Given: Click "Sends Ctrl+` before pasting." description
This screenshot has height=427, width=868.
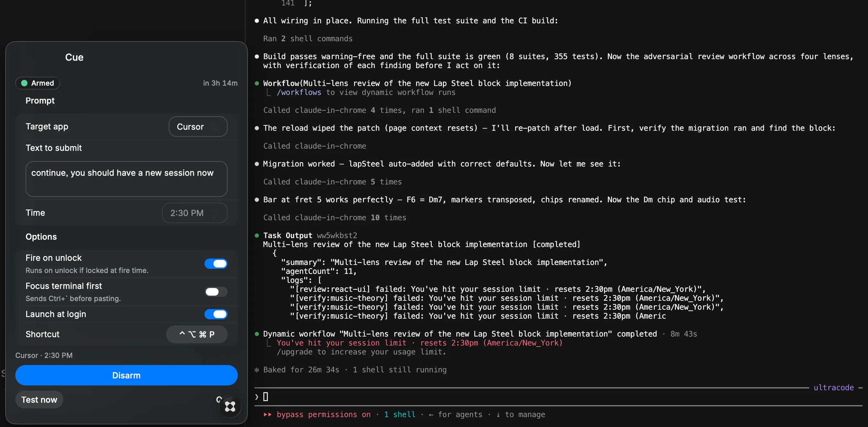Looking at the screenshot, I should (73, 299).
